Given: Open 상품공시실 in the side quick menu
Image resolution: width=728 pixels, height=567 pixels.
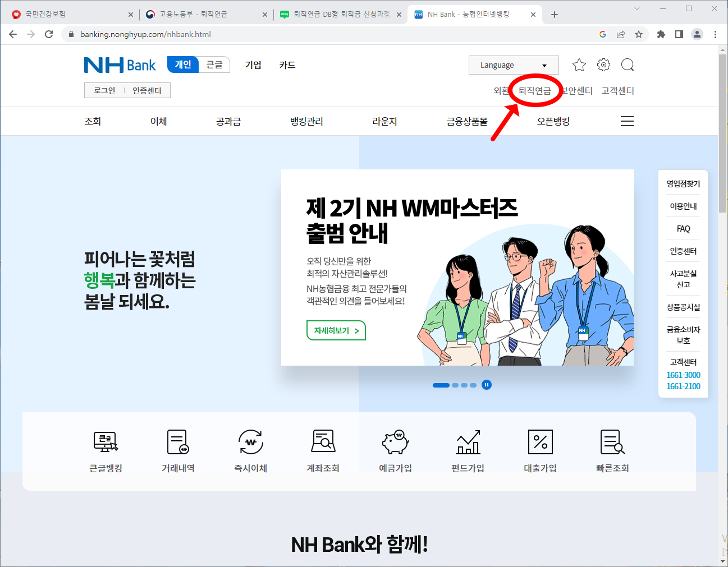Looking at the screenshot, I should [x=683, y=307].
